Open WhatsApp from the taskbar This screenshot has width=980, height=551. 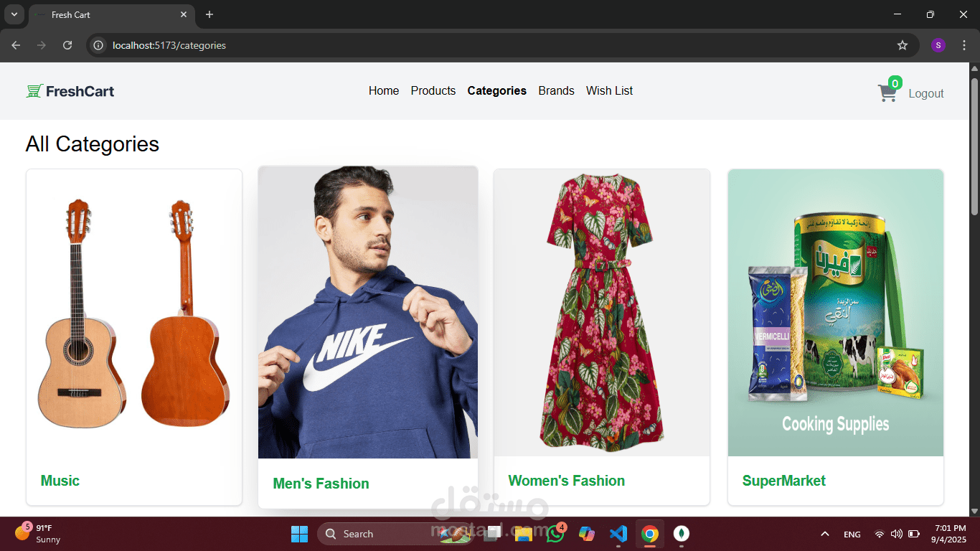click(x=555, y=534)
